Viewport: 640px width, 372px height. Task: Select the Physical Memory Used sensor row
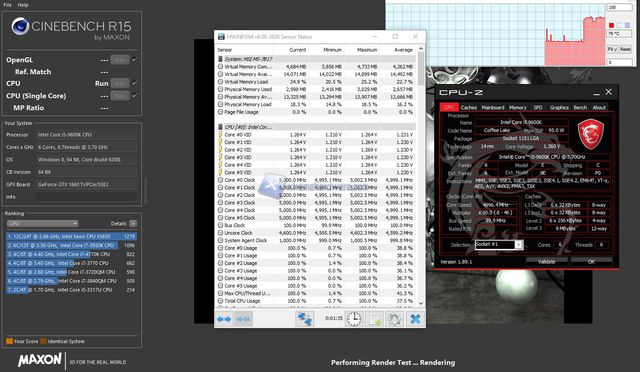click(x=316, y=89)
